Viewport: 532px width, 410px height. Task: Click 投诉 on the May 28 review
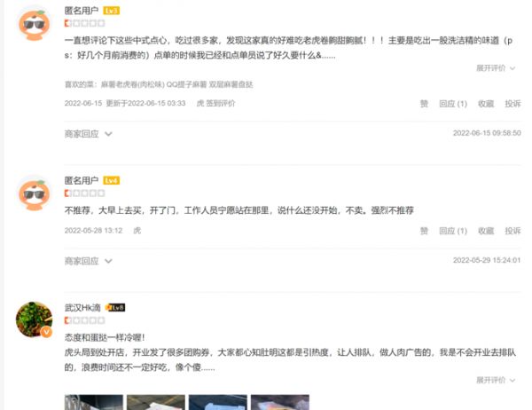512,231
